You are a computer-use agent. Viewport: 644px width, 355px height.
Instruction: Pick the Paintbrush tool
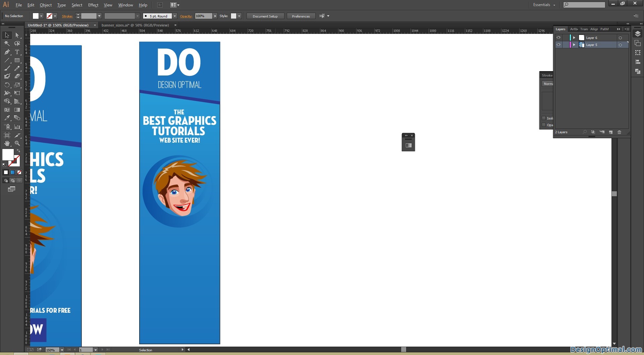coord(7,68)
